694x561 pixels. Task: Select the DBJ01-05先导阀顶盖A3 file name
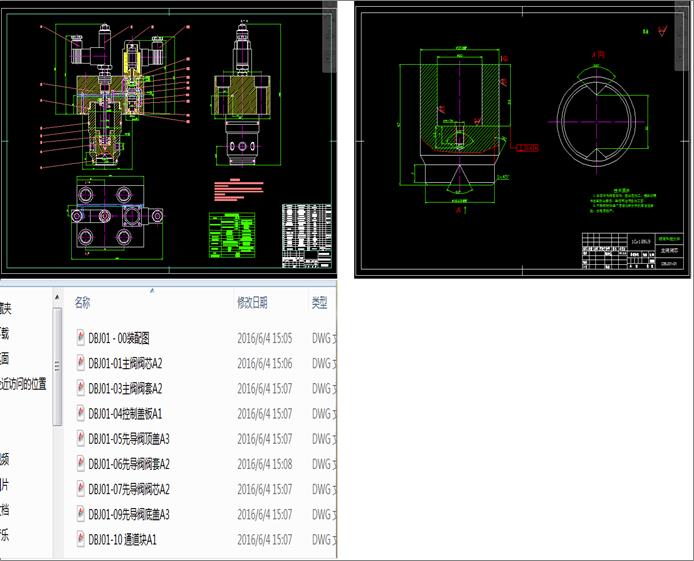[x=128, y=439]
